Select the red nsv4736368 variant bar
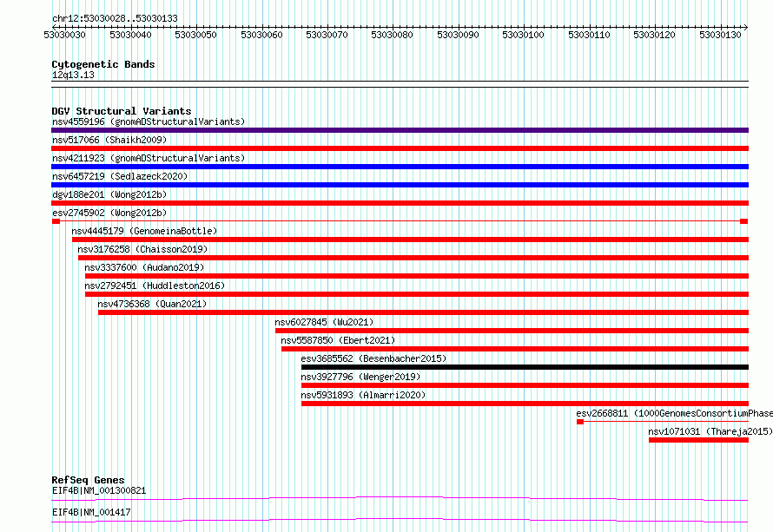Image resolution: width=773 pixels, height=532 pixels. click(x=423, y=312)
